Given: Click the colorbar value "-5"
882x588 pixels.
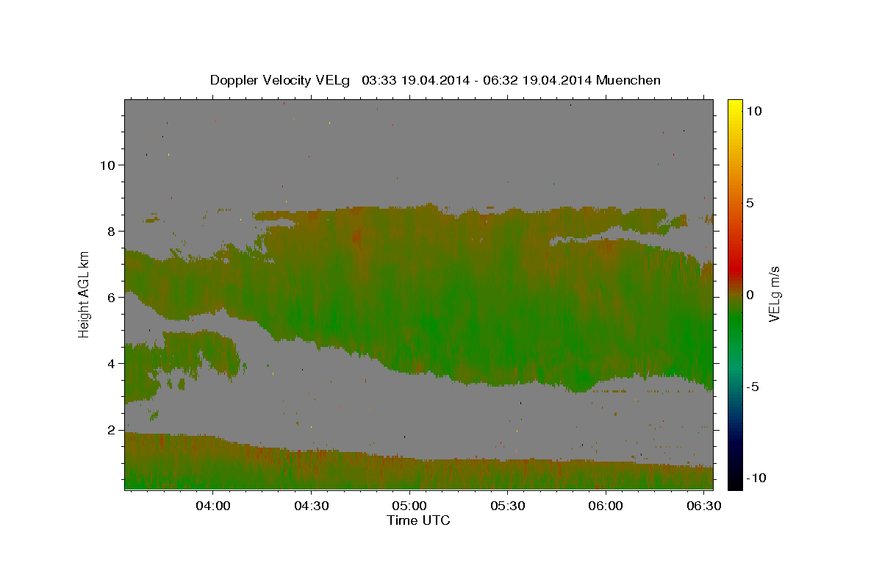Looking at the screenshot, I should [x=753, y=387].
